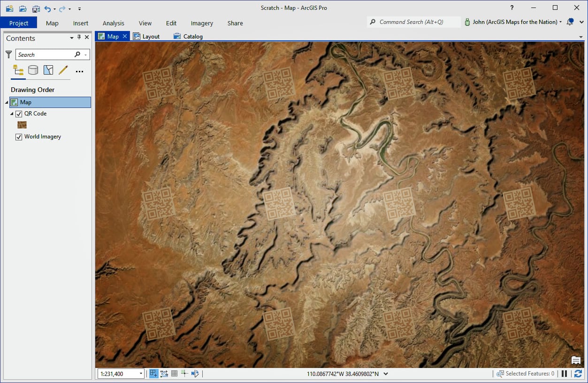Switch to the Insert ribbon tab
Image resolution: width=588 pixels, height=383 pixels.
(x=81, y=23)
